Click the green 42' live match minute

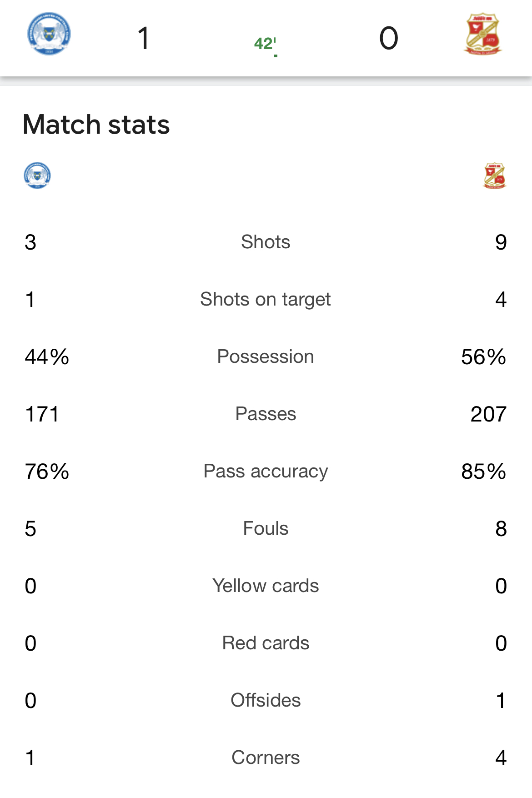[265, 44]
